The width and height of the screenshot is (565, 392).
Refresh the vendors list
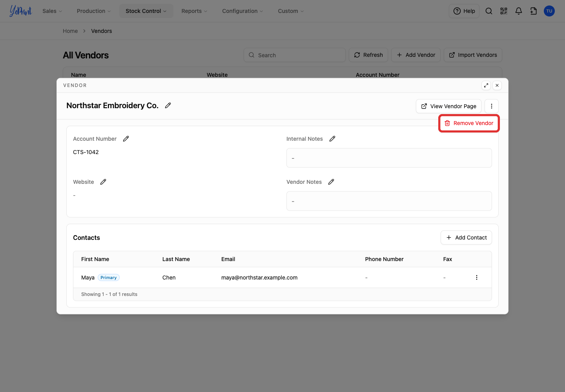click(368, 55)
